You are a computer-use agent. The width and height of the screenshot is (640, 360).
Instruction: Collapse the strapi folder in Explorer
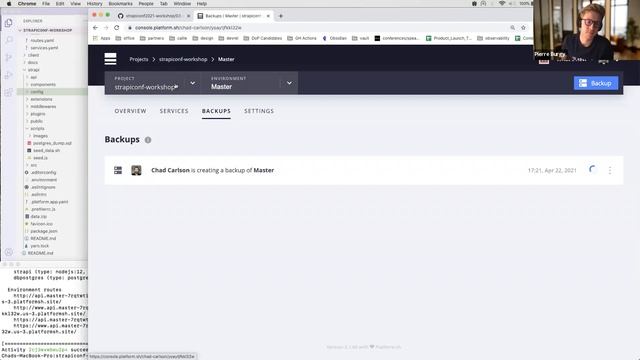pyautogui.click(x=33, y=70)
